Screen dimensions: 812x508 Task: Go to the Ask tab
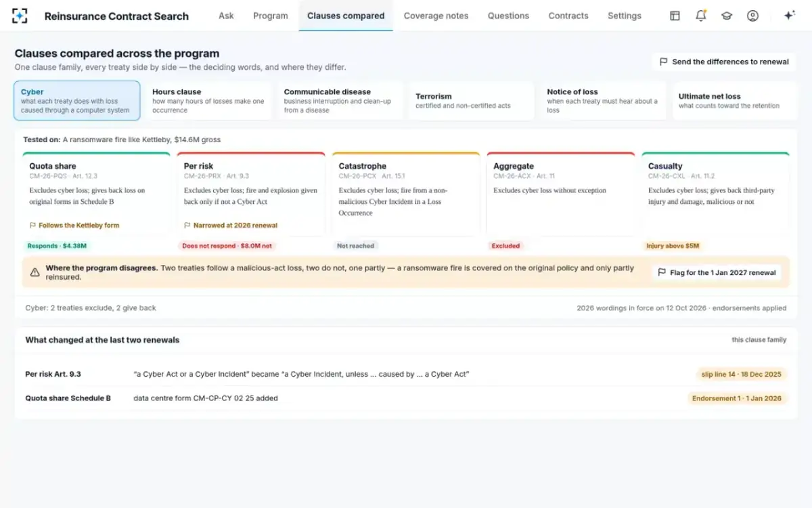coord(226,16)
